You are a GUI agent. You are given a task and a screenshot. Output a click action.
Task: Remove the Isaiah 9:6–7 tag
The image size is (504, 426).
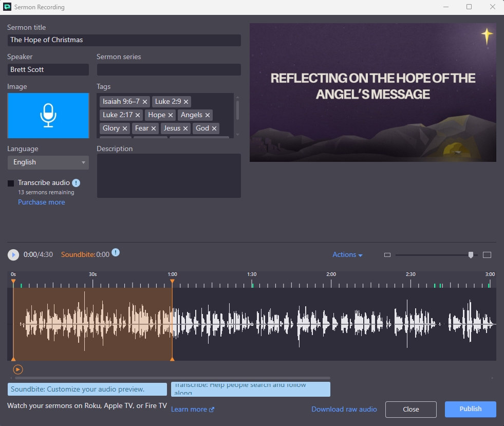point(145,102)
